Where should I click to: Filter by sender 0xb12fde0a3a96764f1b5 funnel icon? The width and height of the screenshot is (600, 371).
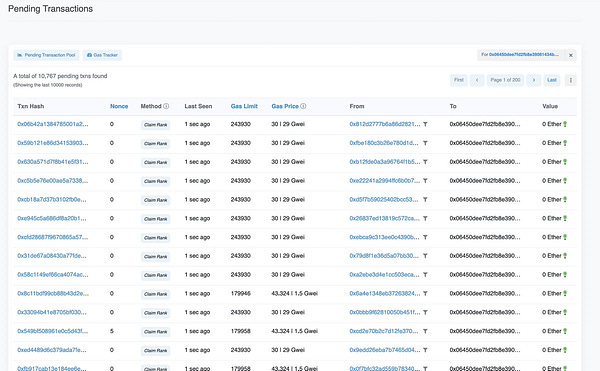pyautogui.click(x=425, y=162)
